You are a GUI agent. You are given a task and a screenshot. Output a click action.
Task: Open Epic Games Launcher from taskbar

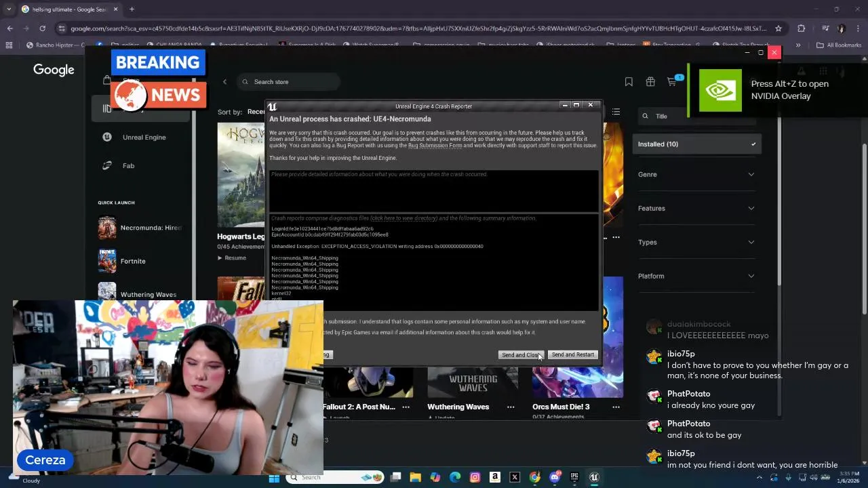(574, 478)
